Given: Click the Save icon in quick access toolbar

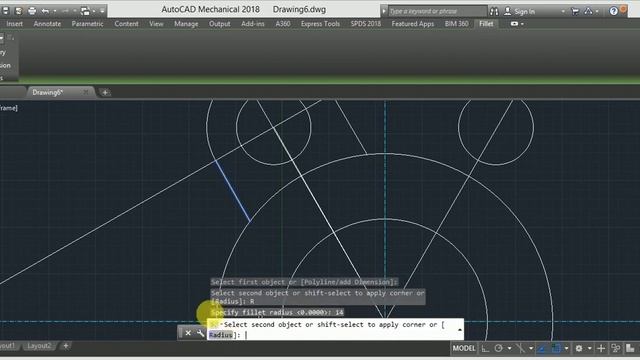Looking at the screenshot, I should point(5,11).
